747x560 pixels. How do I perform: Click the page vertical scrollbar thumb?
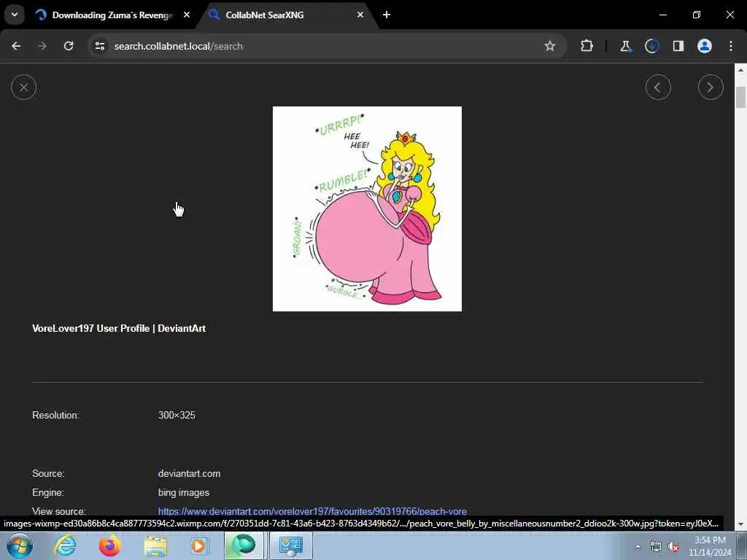coord(740,97)
